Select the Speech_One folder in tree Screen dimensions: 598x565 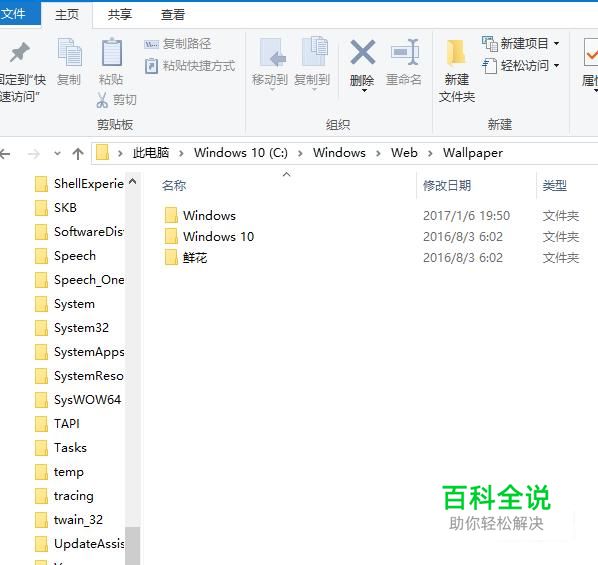(x=89, y=280)
